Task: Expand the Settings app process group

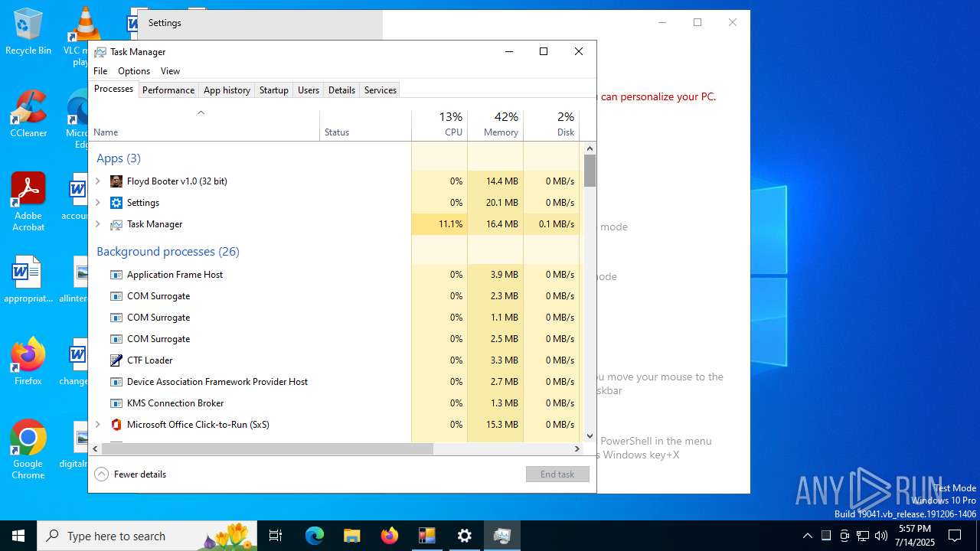Action: click(97, 203)
